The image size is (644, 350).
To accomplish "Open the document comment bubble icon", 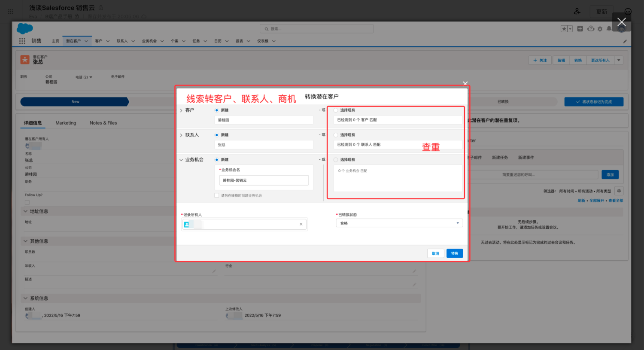I will point(628,12).
